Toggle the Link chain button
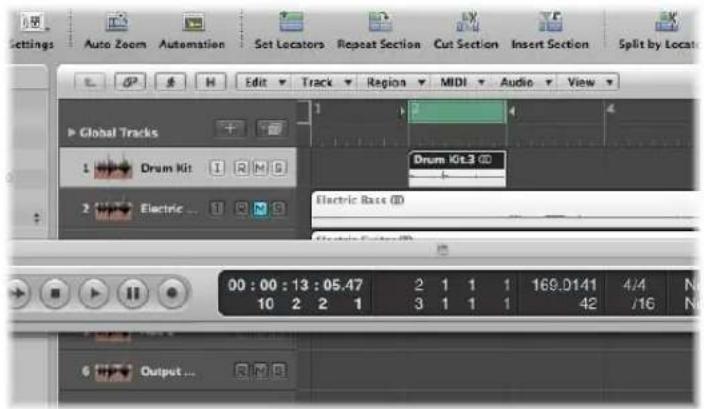This screenshot has height=409, width=704. 130,82
